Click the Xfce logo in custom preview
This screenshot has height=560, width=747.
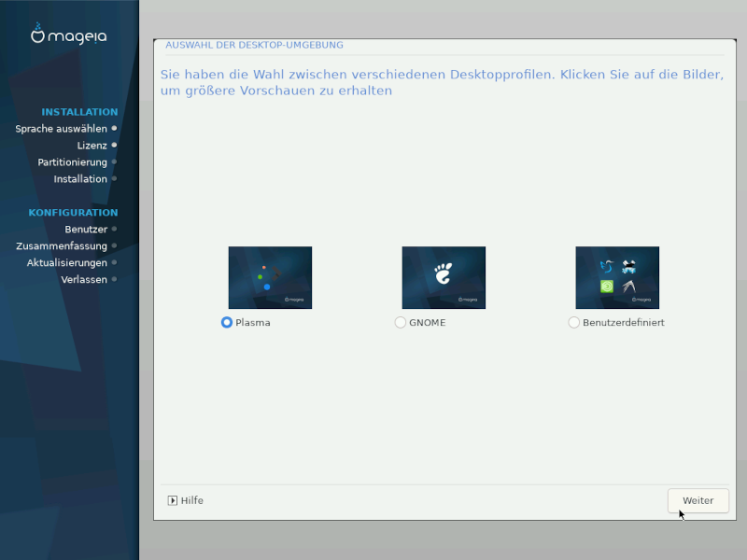pos(629,267)
